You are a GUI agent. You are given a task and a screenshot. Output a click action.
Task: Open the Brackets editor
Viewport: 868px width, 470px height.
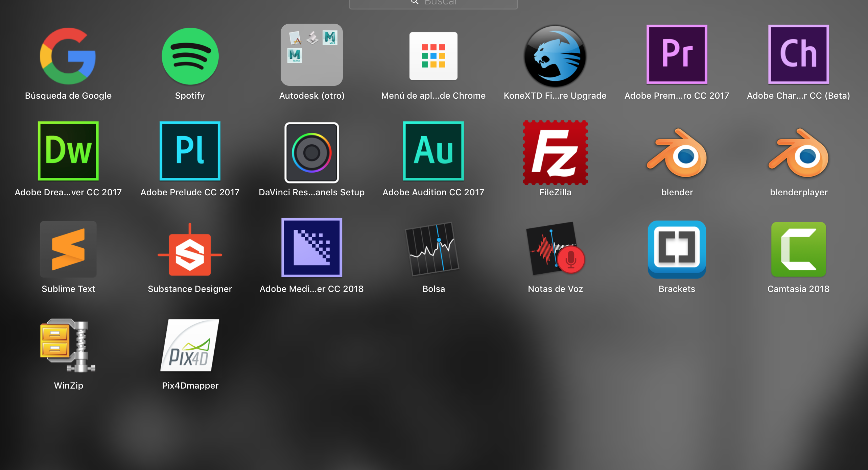tap(677, 249)
